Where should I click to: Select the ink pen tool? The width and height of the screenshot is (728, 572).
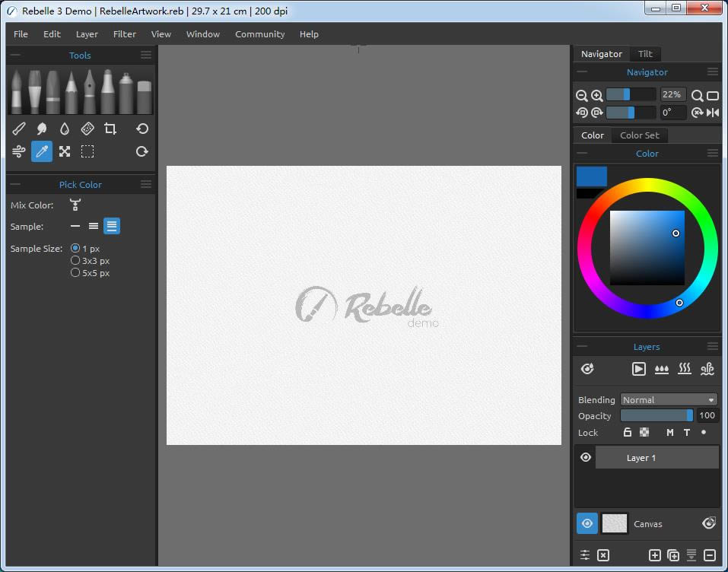click(x=89, y=91)
